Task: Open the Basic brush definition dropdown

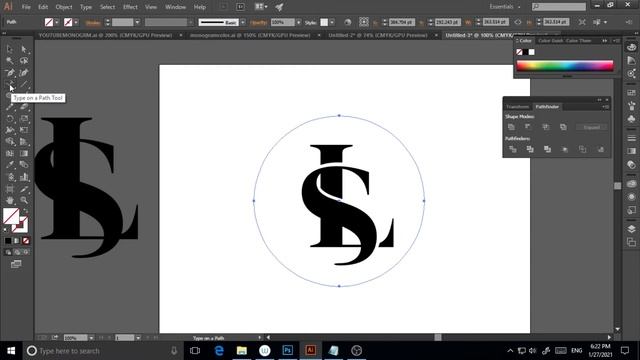Action: pyautogui.click(x=243, y=22)
